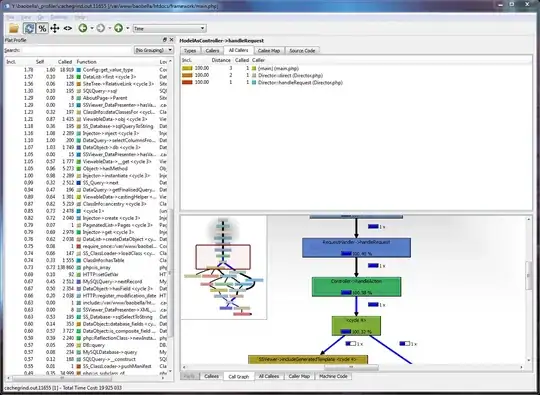
Task: Switch to the Callees bottom tab
Action: tap(211, 376)
